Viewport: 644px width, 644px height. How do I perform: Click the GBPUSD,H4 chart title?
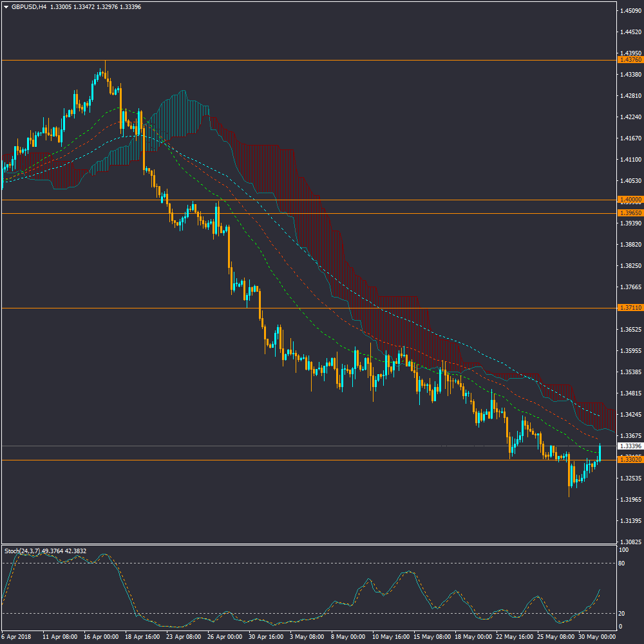[x=29, y=6]
